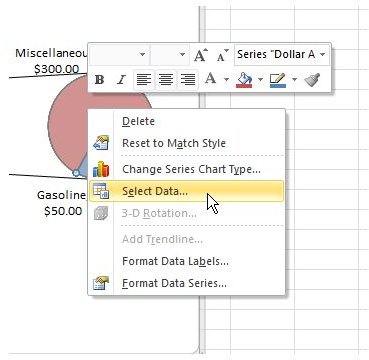Click the Shrink Font icon
The height and width of the screenshot is (360, 369).
[x=223, y=55]
